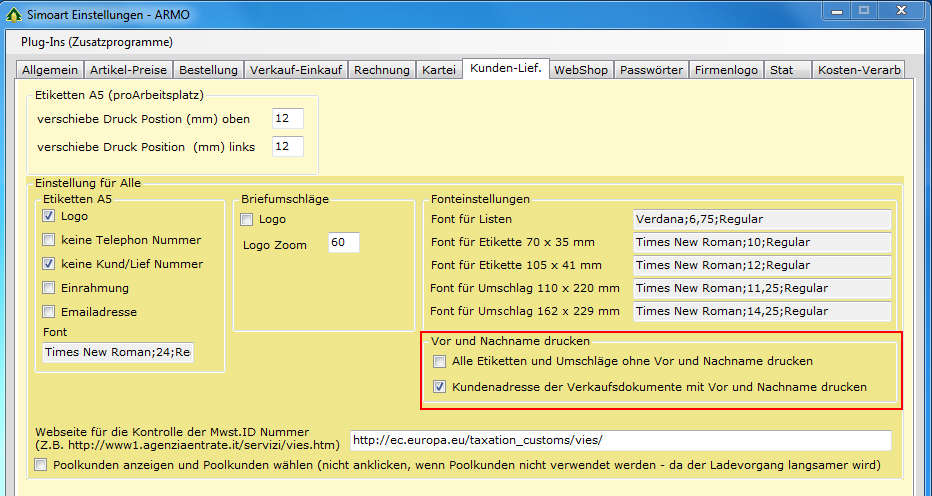Viewport: 932px width, 496px height.
Task: Check Alle Etiketten ohne Vor und Nachname
Action: coord(439,361)
